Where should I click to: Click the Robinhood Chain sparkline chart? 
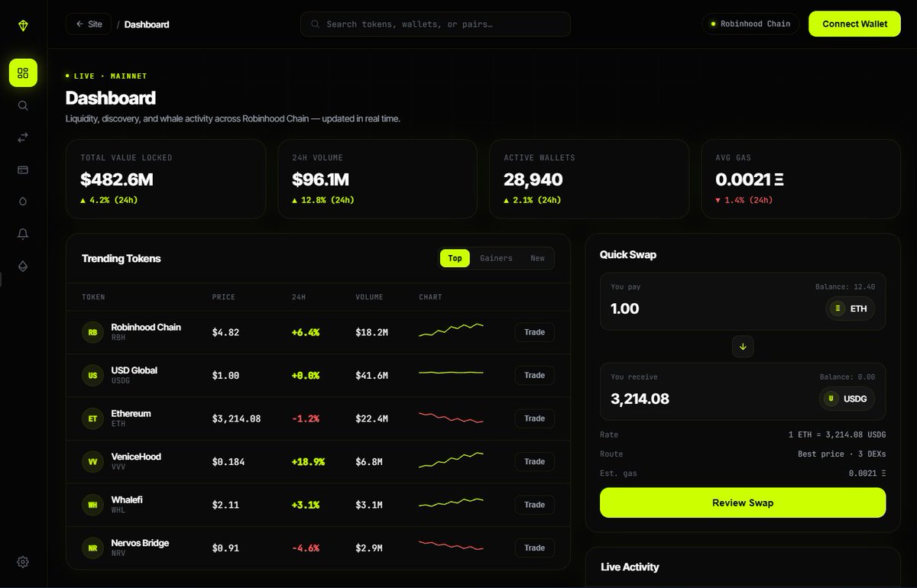coord(451,330)
